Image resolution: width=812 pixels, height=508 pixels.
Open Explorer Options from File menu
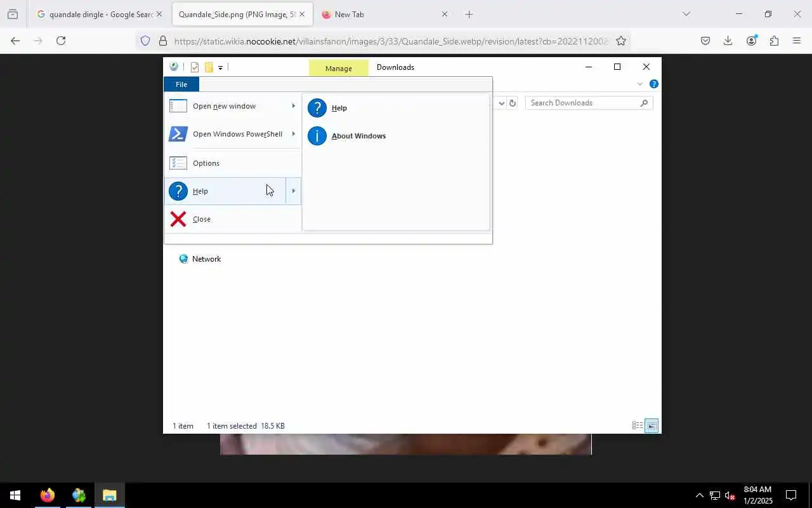coord(232,163)
